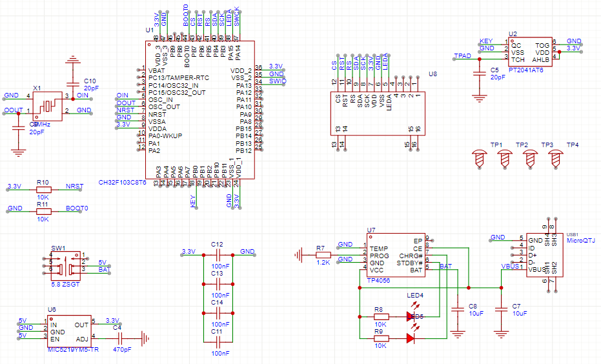This screenshot has height=364, width=601.
Task: Select the U8 display connector body
Action: coord(378,114)
